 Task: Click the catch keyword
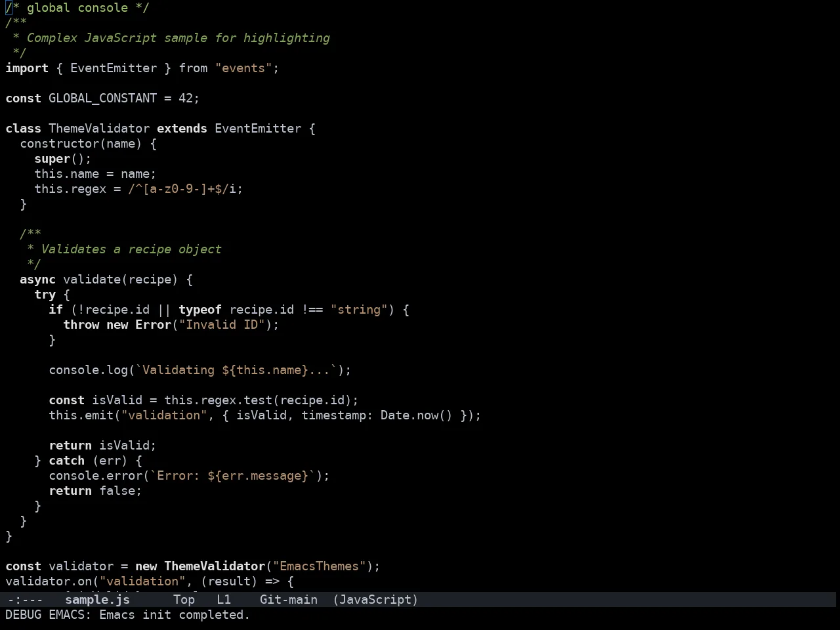coord(67,461)
